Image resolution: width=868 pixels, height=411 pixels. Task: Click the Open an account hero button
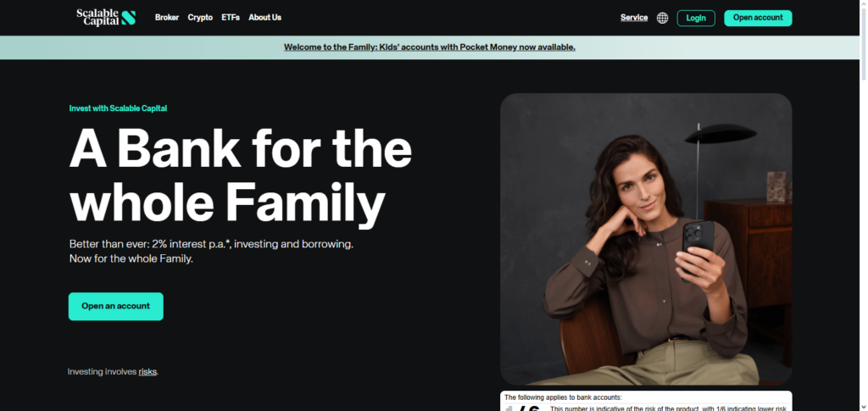(115, 306)
